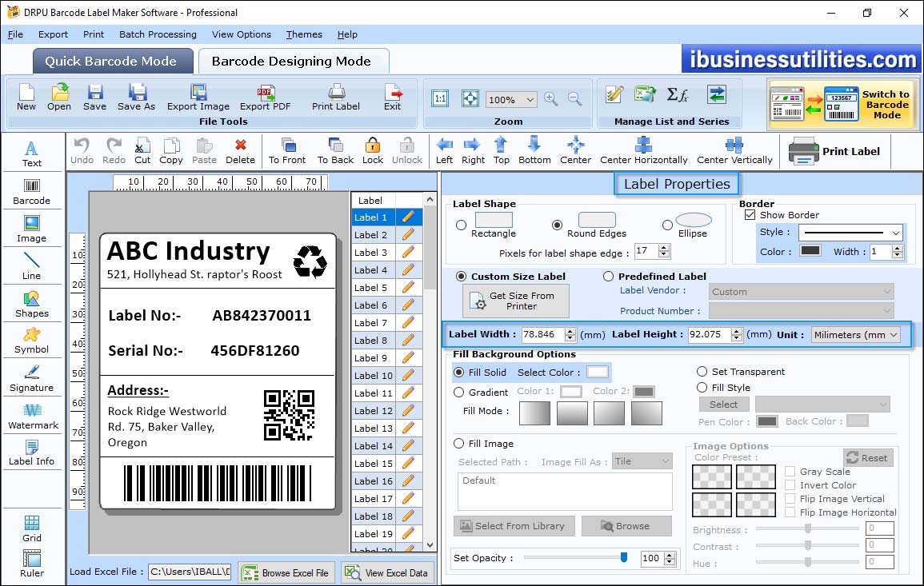
Task: Click Browse Excel File button
Action: point(287,572)
